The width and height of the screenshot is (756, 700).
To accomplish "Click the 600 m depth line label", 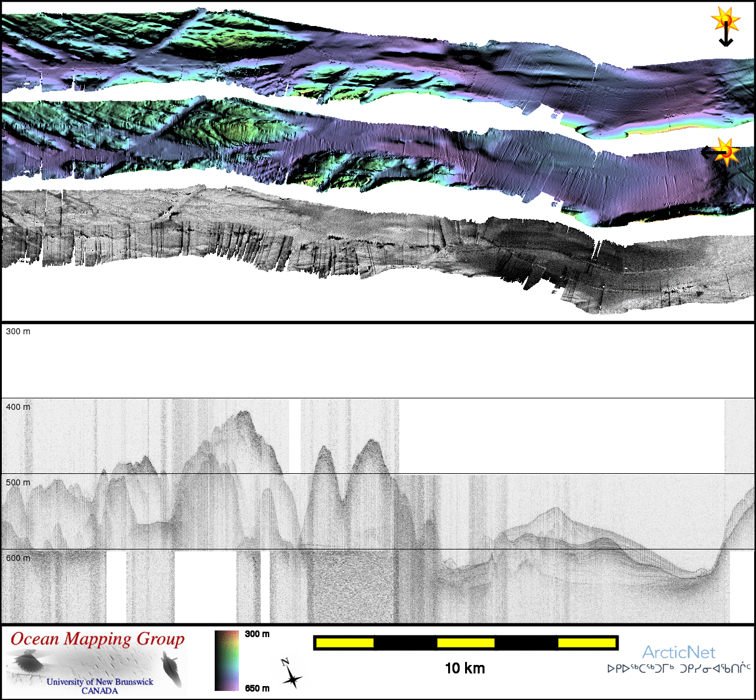I will [x=18, y=558].
